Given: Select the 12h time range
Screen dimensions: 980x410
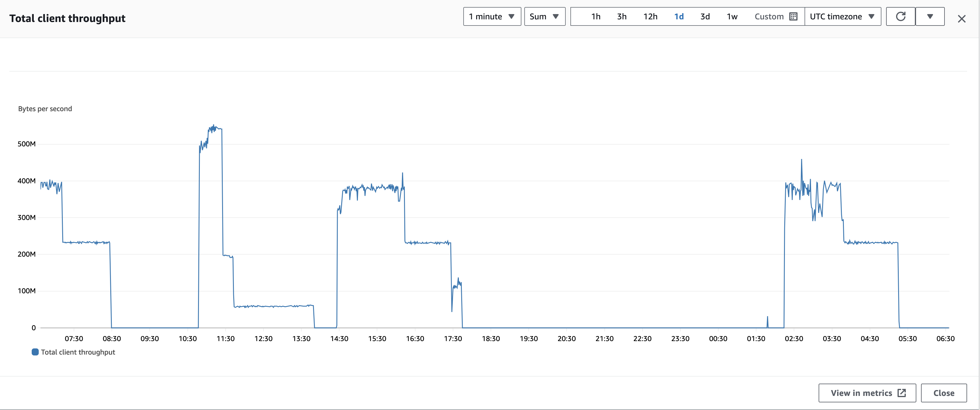Looking at the screenshot, I should [650, 16].
